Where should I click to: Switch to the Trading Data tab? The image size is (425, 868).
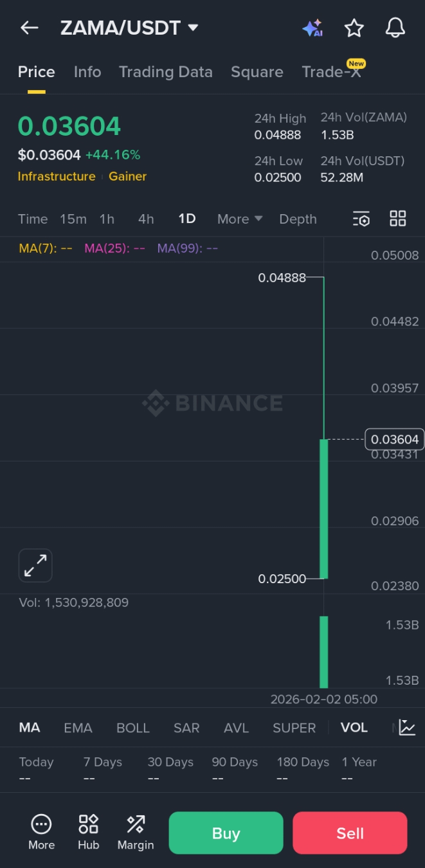coord(166,72)
